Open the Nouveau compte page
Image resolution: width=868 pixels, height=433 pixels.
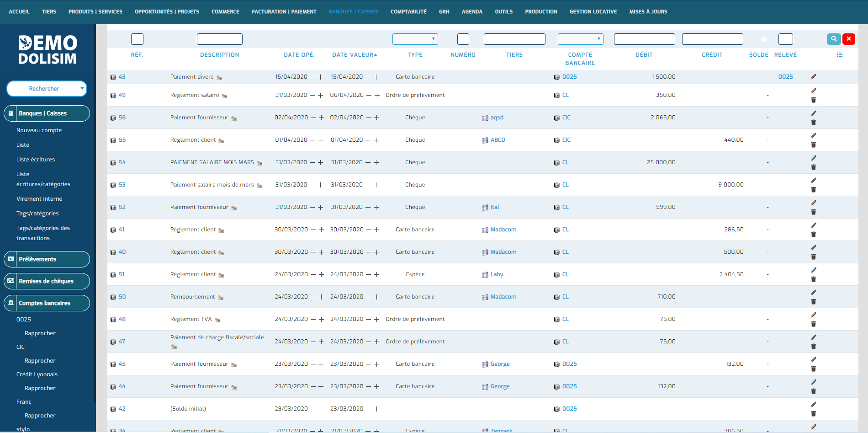(39, 130)
